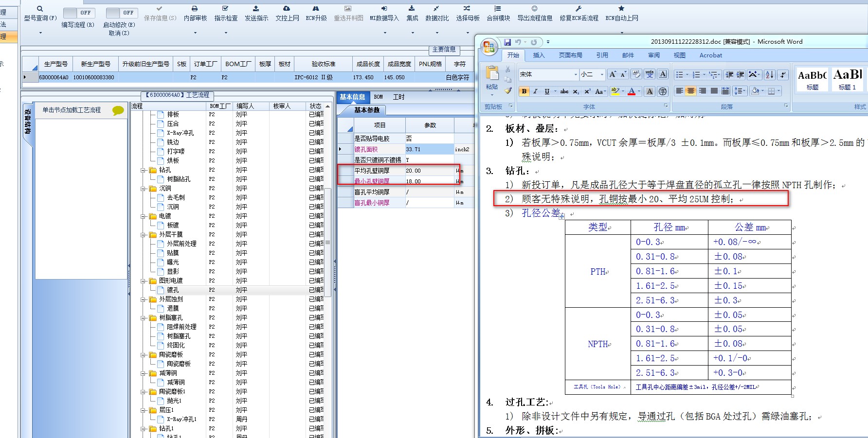Click red font color A button

(631, 91)
